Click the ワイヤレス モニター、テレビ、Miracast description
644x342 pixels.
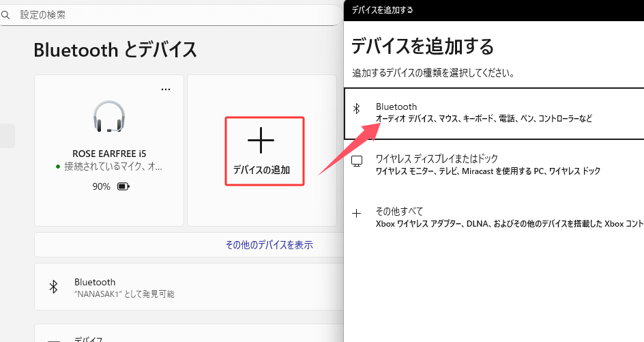pyautogui.click(x=488, y=171)
